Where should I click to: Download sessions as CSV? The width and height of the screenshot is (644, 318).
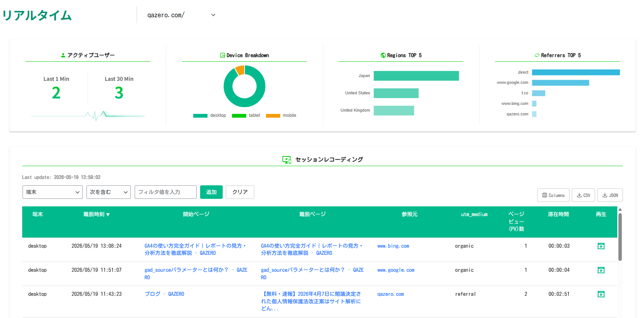pyautogui.click(x=583, y=195)
